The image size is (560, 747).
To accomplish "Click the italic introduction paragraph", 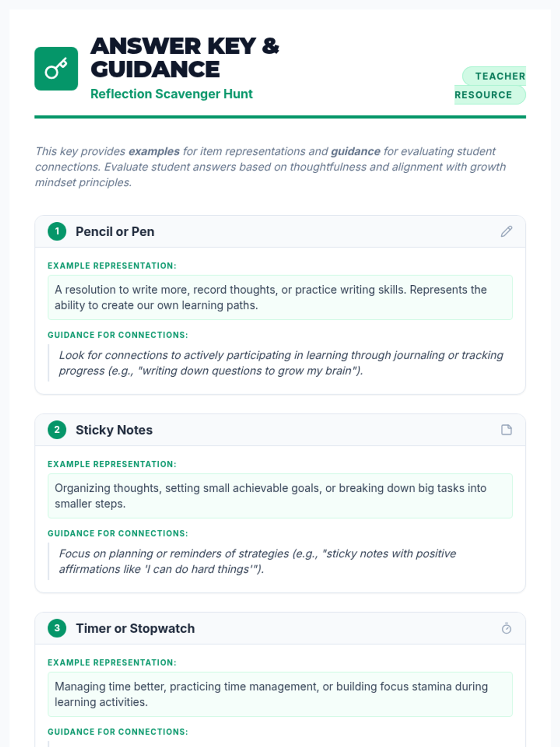I will pos(271,167).
